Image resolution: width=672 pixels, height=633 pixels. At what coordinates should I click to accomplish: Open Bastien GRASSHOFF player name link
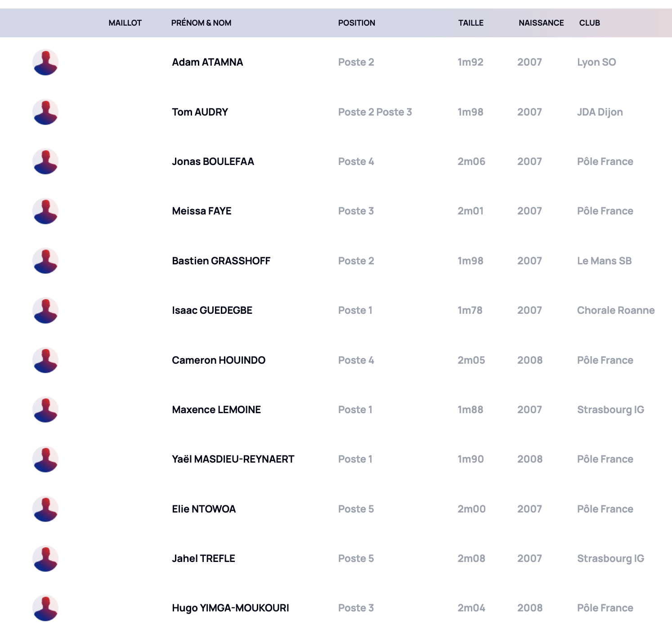tap(221, 261)
